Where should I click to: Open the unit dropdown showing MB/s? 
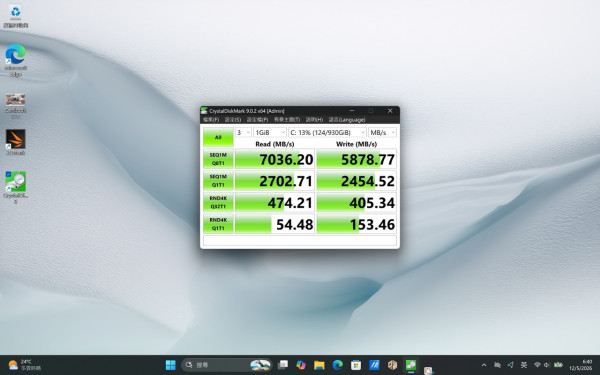(382, 132)
